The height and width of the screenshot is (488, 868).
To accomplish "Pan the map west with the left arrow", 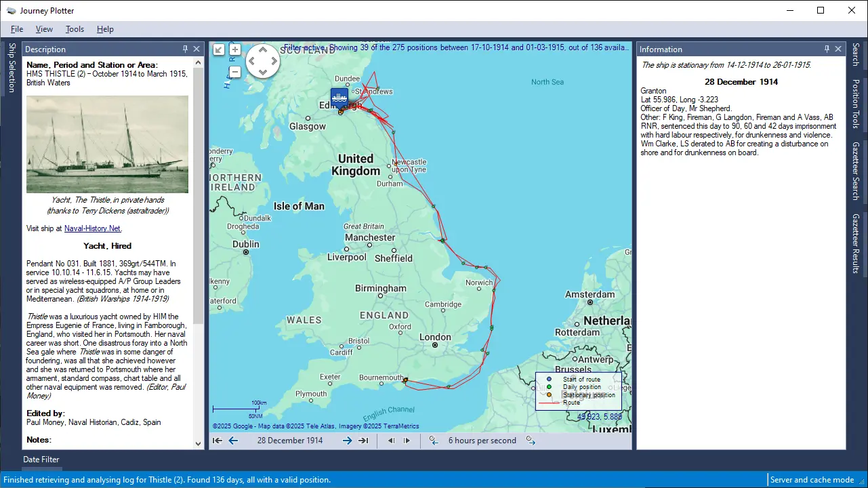I will click(251, 61).
